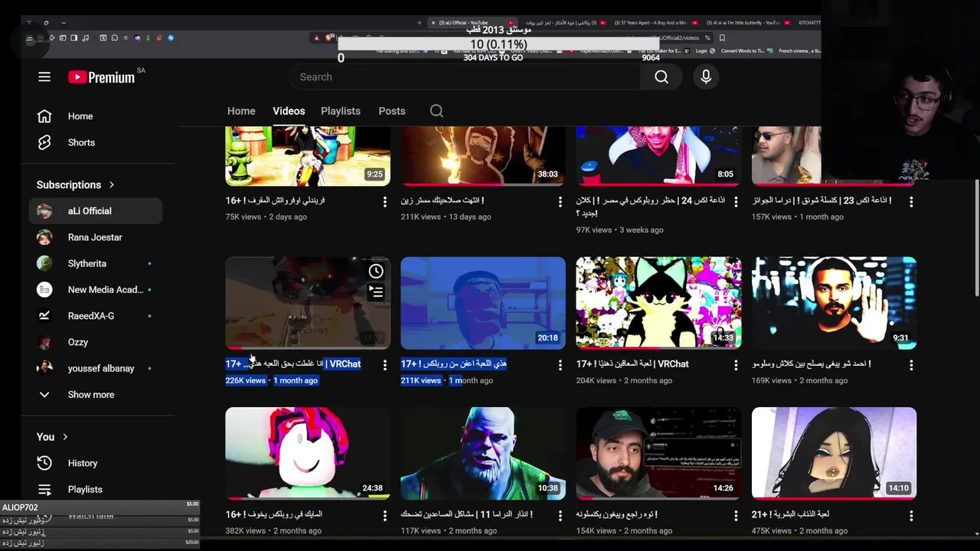The height and width of the screenshot is (551, 980).
Task: Open the 9:31 duration video thumbnail
Action: pos(834,303)
